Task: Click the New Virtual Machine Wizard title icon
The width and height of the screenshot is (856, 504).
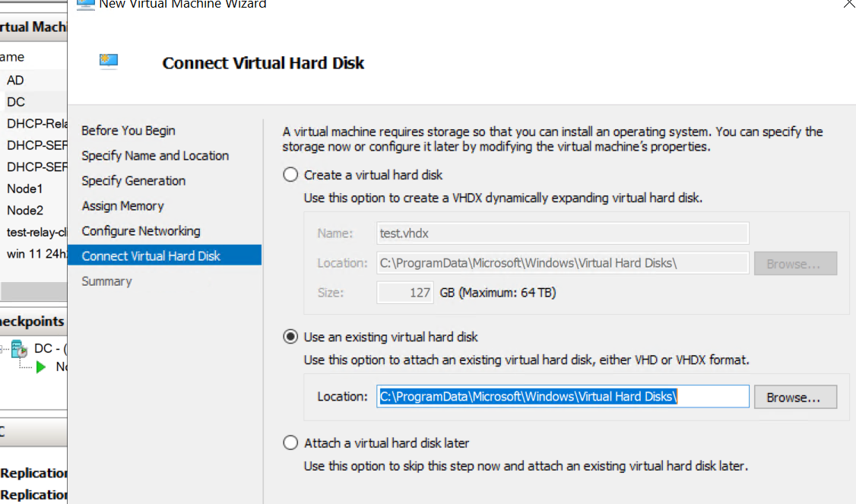Action: point(85,4)
